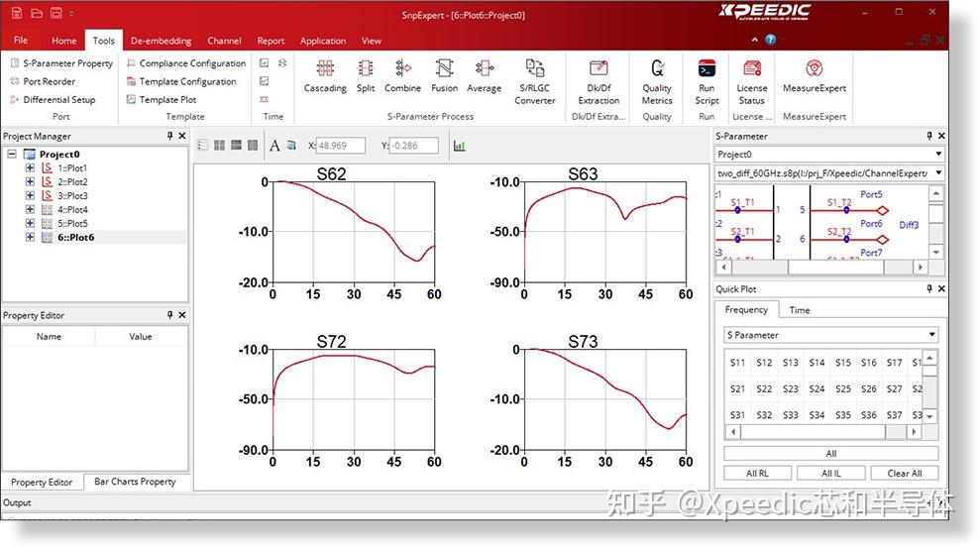Open the Project0 dropdown in S-Parameter panel
The width and height of the screenshot is (980, 548).
(x=938, y=154)
